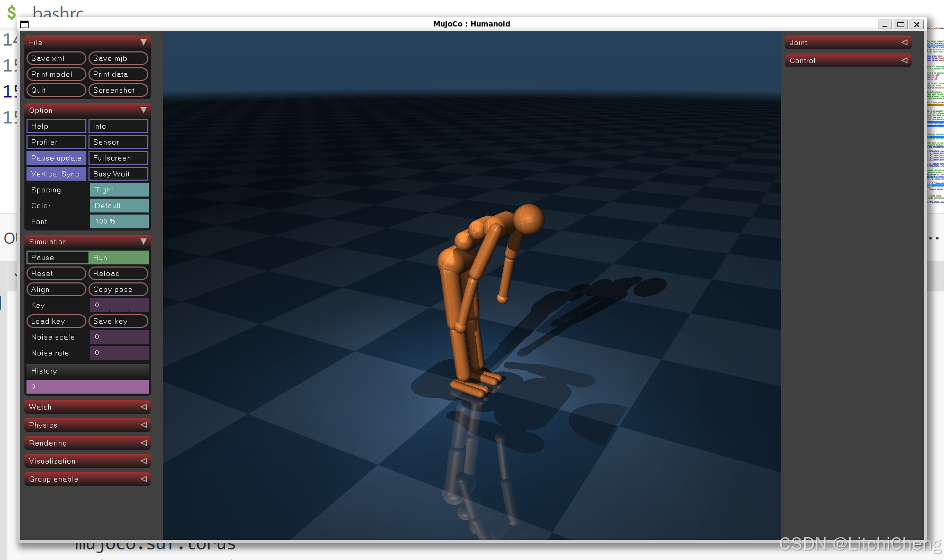Click the MuJoCo window icon in title bar

24,24
